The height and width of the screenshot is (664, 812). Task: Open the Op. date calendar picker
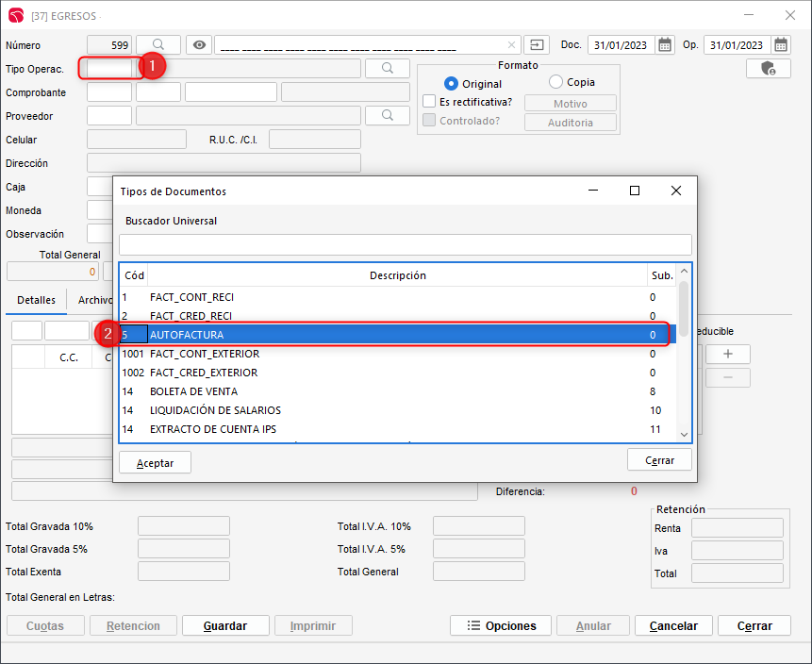coord(781,44)
